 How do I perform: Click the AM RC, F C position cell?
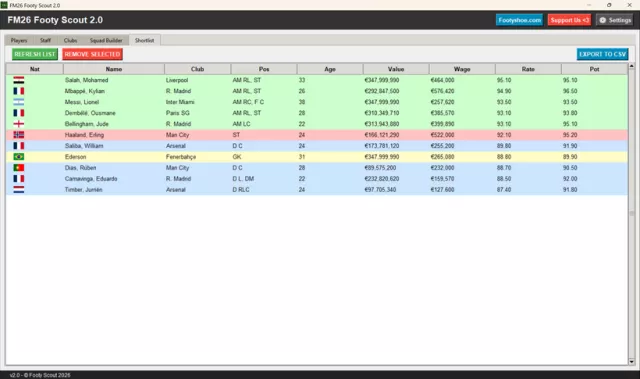tap(248, 102)
